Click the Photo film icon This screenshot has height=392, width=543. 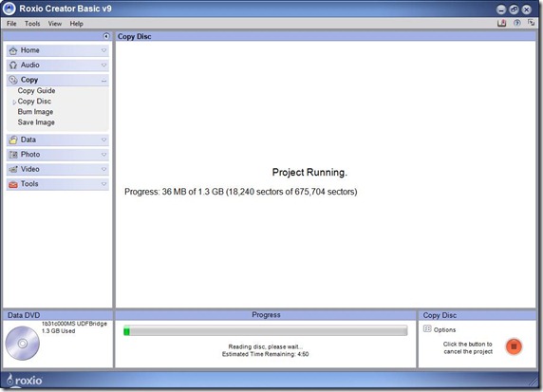[13, 155]
